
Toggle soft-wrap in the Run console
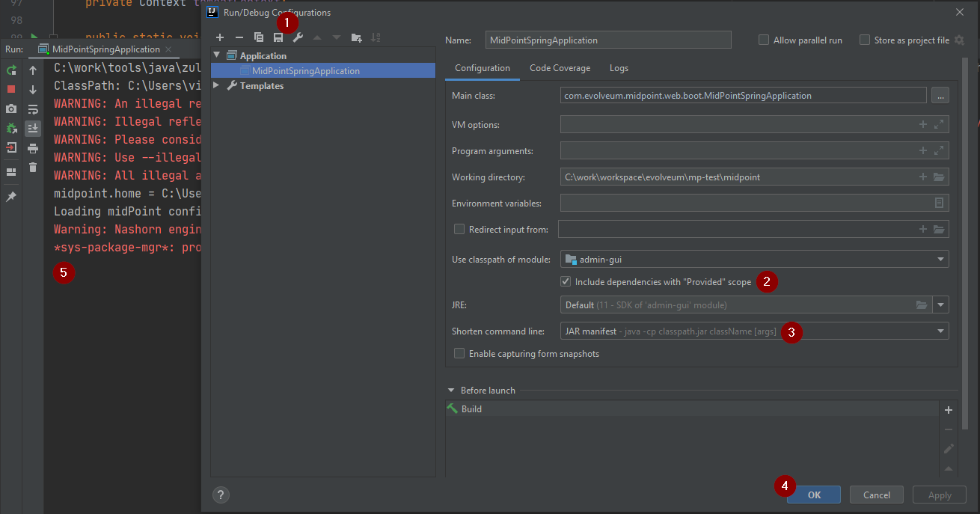31,108
